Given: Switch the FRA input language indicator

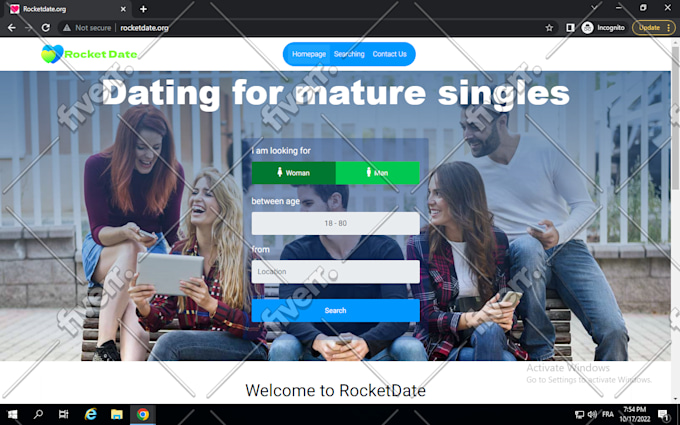Looking at the screenshot, I should click(608, 415).
